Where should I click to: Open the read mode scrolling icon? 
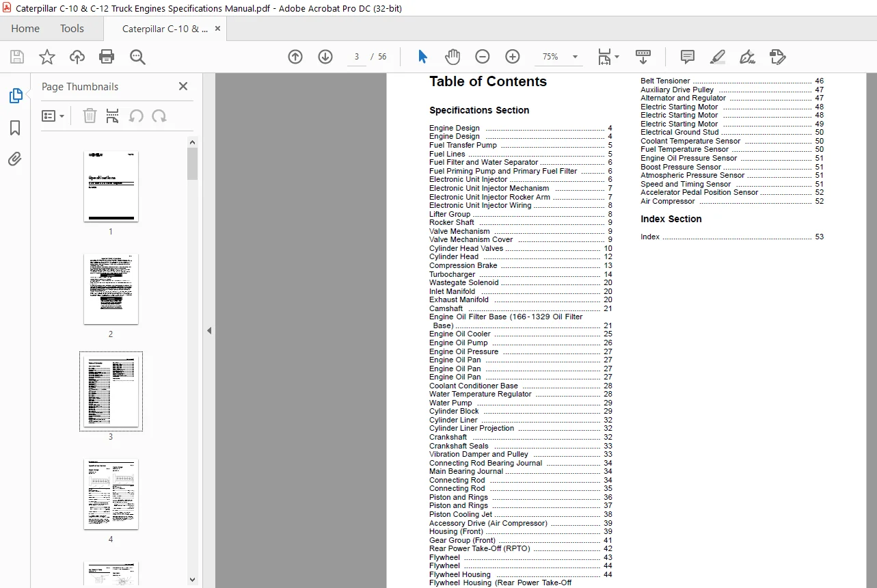[643, 57]
